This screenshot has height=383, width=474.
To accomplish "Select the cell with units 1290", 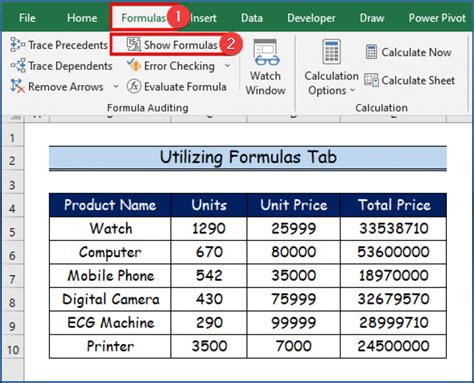I will click(209, 229).
